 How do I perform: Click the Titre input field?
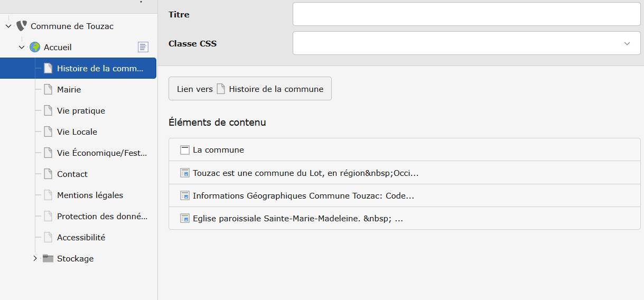(x=466, y=14)
